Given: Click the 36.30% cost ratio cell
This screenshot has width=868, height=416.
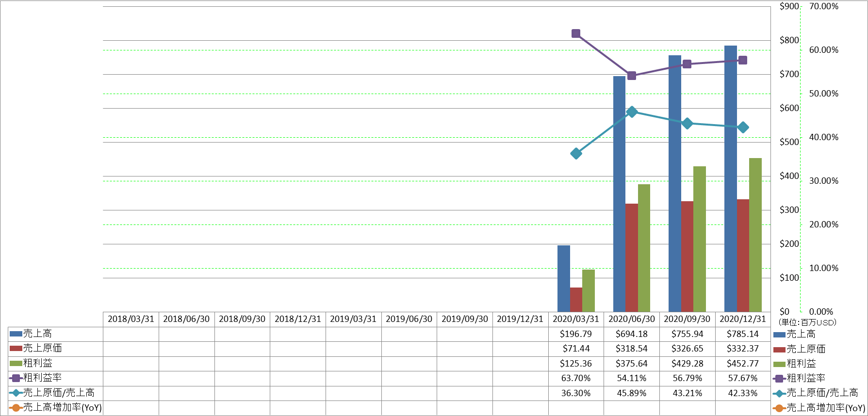Looking at the screenshot, I should [x=576, y=393].
